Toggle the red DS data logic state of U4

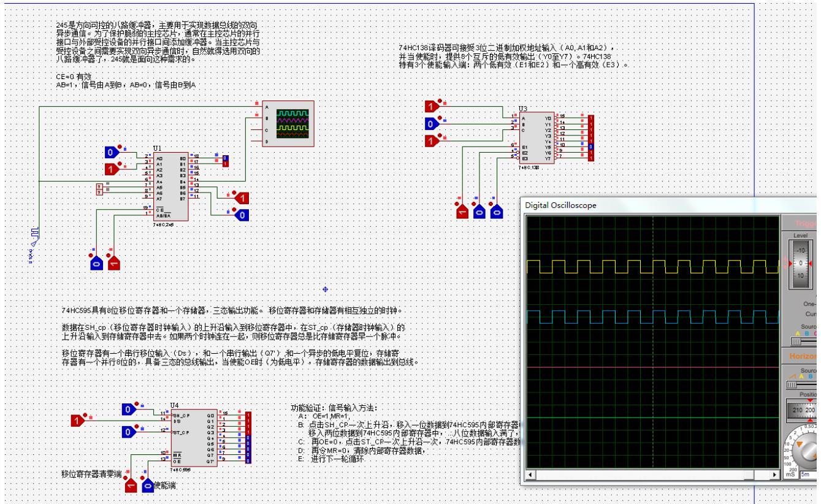[78, 421]
